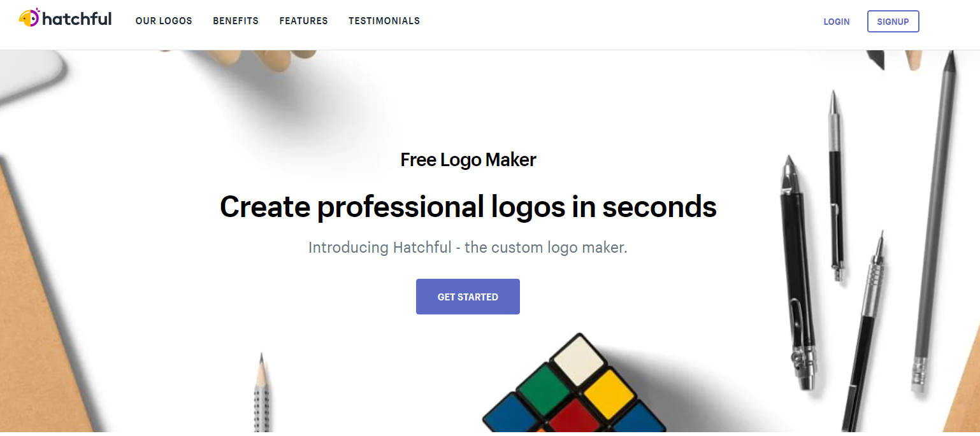This screenshot has width=980, height=436.
Task: Click the hatchful wordmark text
Action: (x=77, y=19)
